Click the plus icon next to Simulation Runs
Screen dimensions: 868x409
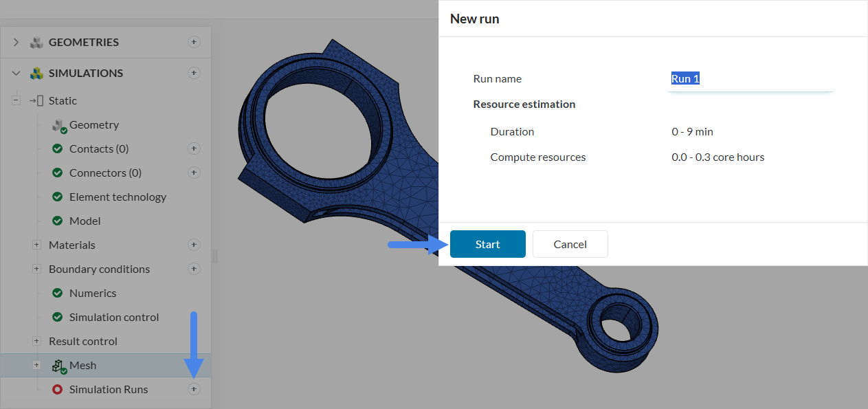(194, 390)
